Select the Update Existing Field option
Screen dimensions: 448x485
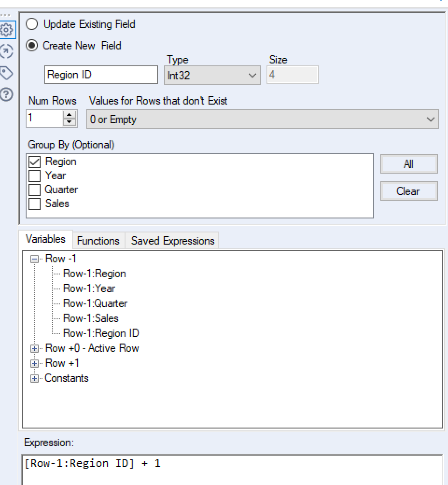[32, 24]
